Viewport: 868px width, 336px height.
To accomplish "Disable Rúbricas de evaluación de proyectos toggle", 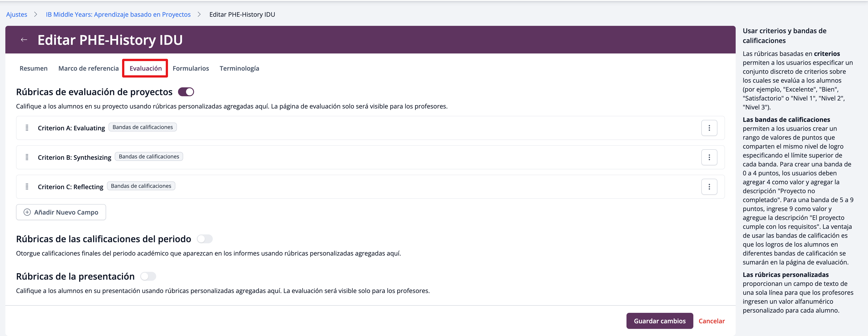I will click(x=186, y=92).
